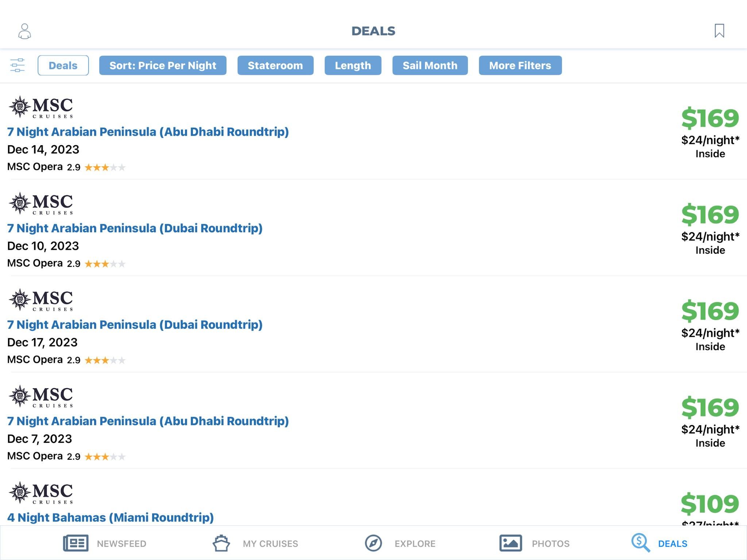This screenshot has width=747, height=560.
Task: Tap the 'Dec 17, 2023' date
Action: (x=42, y=342)
